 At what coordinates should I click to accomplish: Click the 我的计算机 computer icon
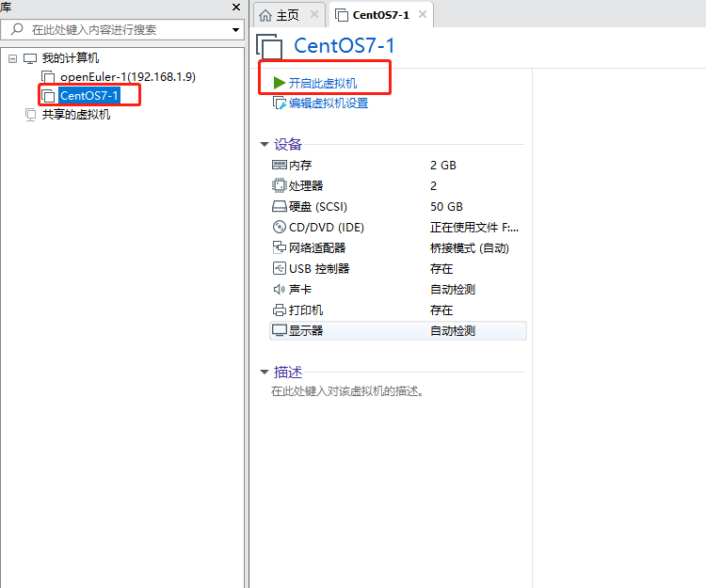(x=30, y=58)
